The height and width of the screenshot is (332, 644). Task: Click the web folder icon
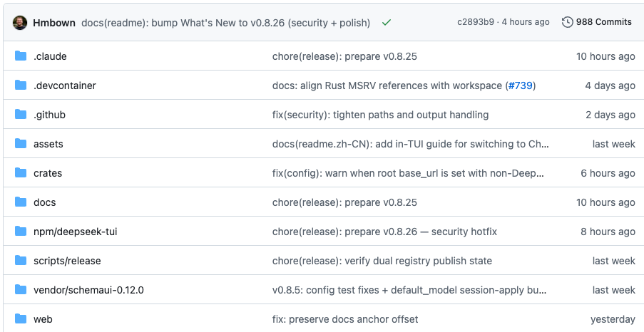pos(21,319)
